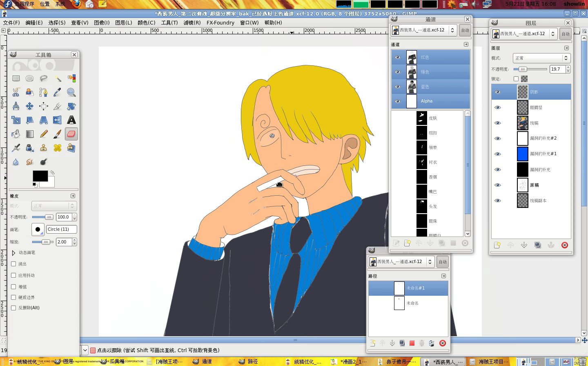Select the Fuzzy Select magic wand tool

[58, 78]
